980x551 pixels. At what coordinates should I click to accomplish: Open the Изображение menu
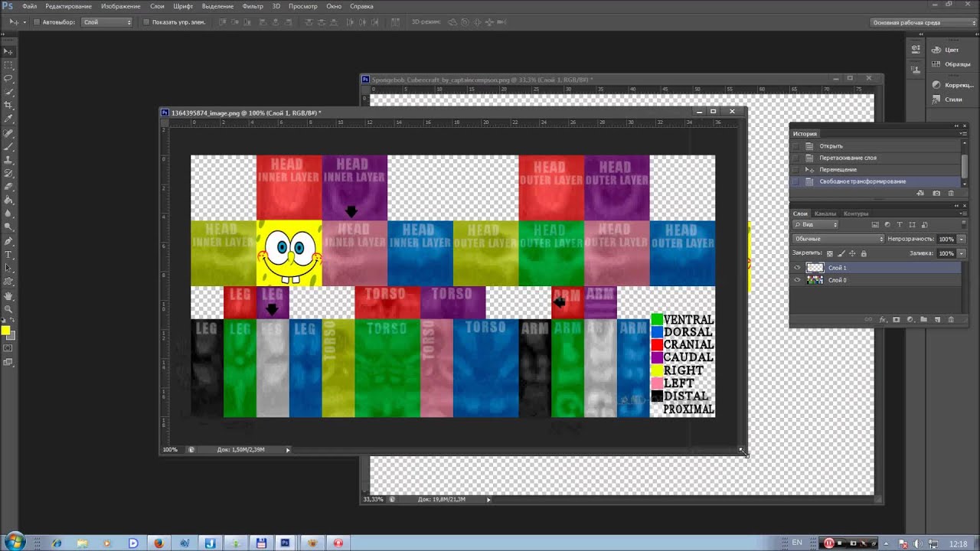point(120,6)
